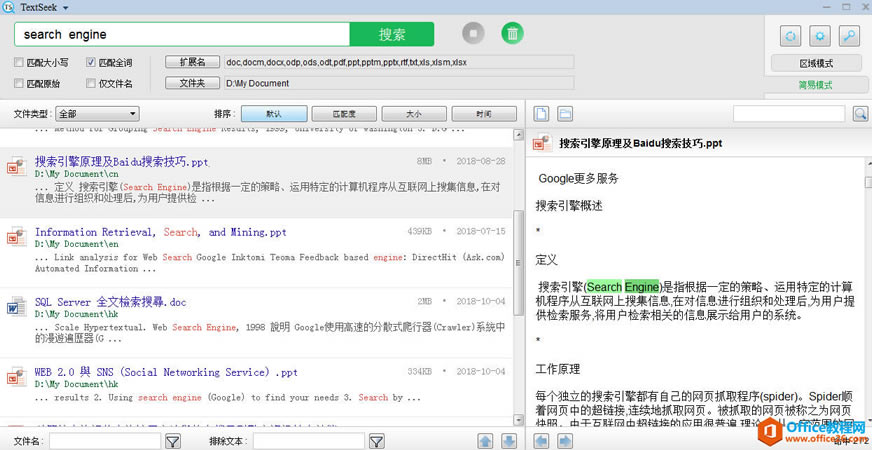The height and width of the screenshot is (450, 872).
Task: Click the preview pane search input field
Action: [789, 114]
